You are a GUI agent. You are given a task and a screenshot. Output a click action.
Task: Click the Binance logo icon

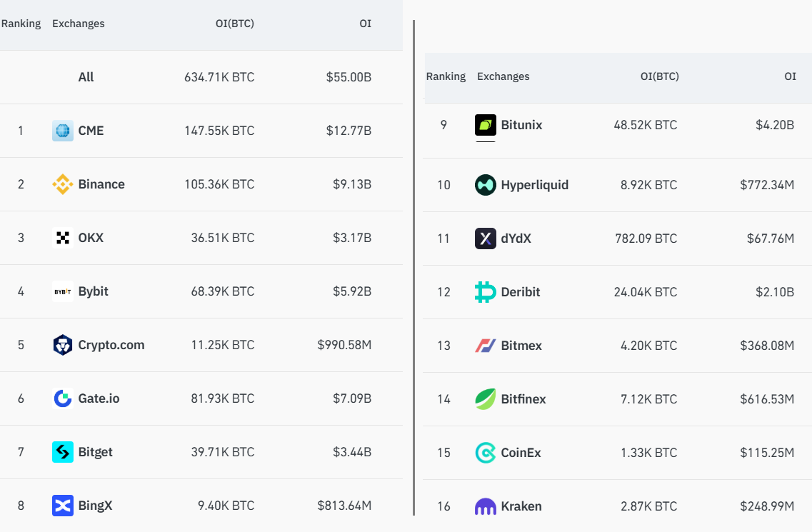click(x=63, y=184)
